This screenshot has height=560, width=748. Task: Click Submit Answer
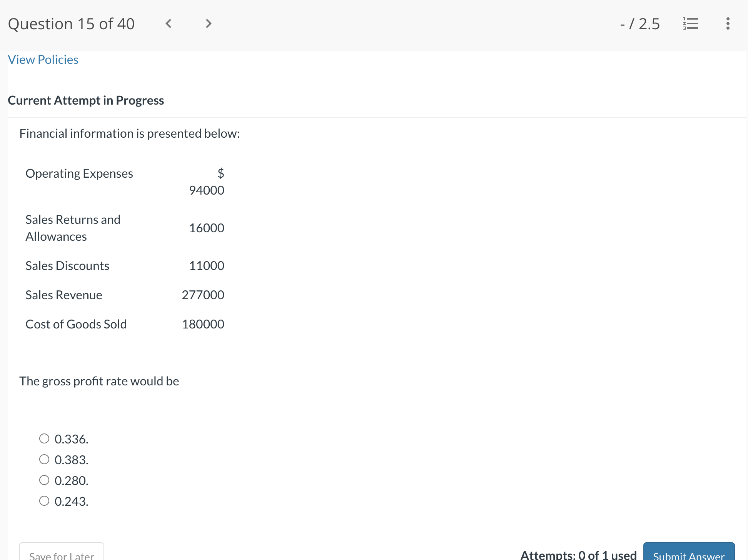(x=688, y=555)
